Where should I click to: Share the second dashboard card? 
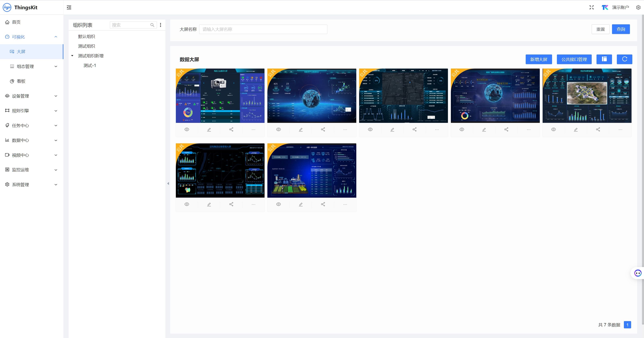pyautogui.click(x=323, y=129)
